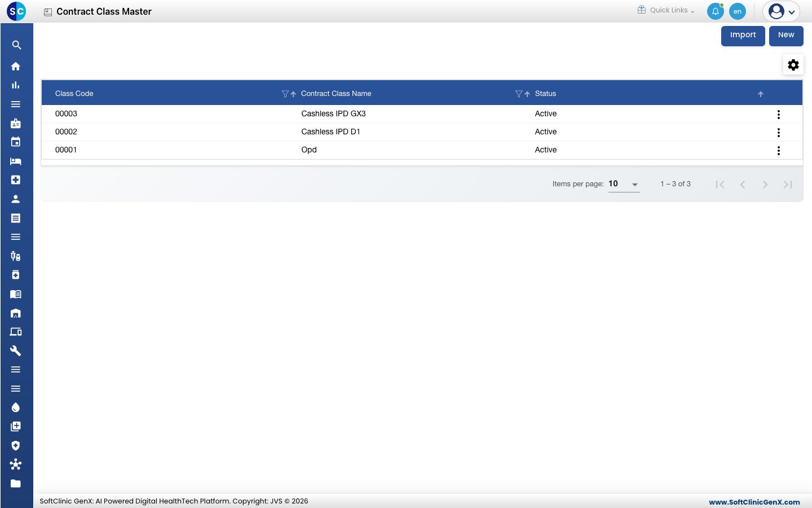Go to the first page of results
The width and height of the screenshot is (812, 508).
point(720,185)
